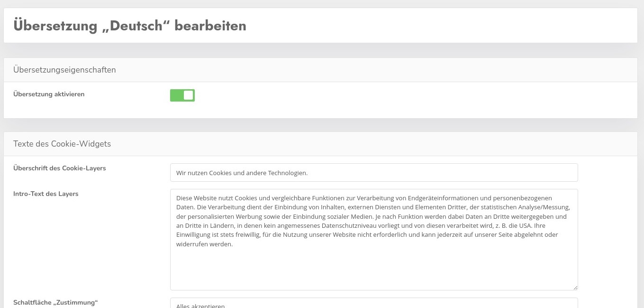
Task: Click the empty area in the Intro-Text textarea
Action: (x=373, y=269)
